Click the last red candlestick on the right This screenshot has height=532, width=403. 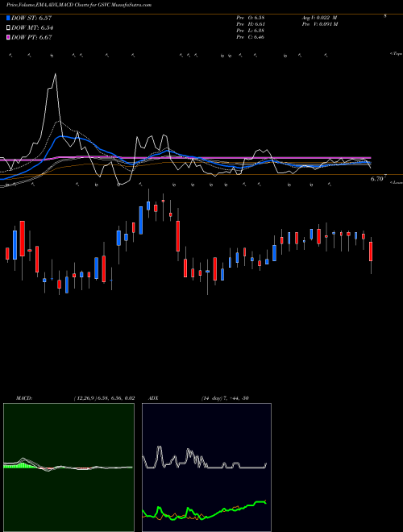(x=371, y=251)
